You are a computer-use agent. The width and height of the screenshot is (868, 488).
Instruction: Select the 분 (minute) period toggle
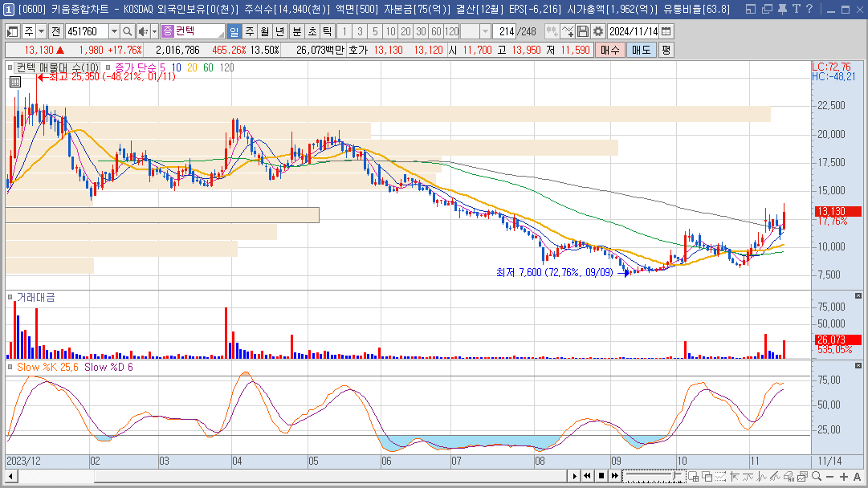(x=297, y=31)
